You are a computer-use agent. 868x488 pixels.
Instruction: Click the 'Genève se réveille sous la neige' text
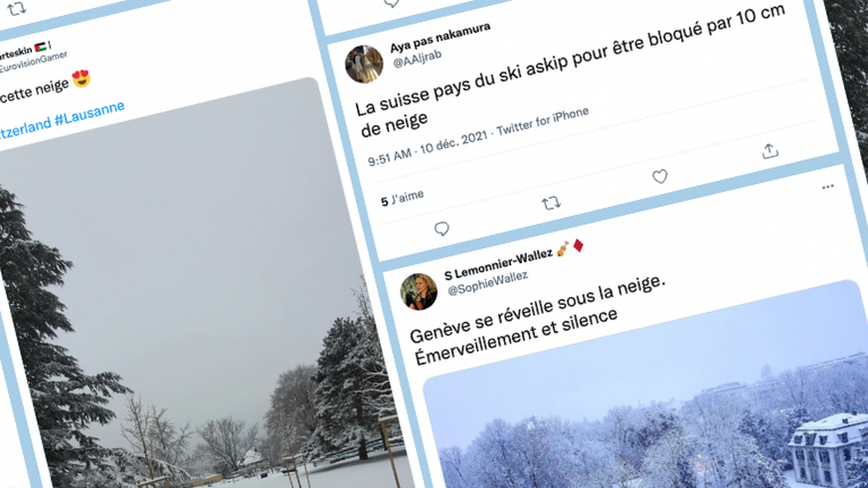click(x=537, y=309)
